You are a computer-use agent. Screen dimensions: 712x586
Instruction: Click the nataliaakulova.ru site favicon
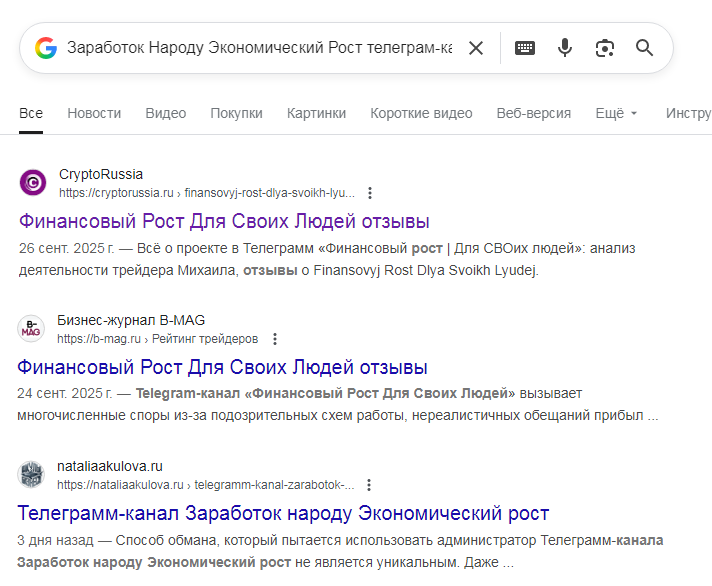(31, 474)
